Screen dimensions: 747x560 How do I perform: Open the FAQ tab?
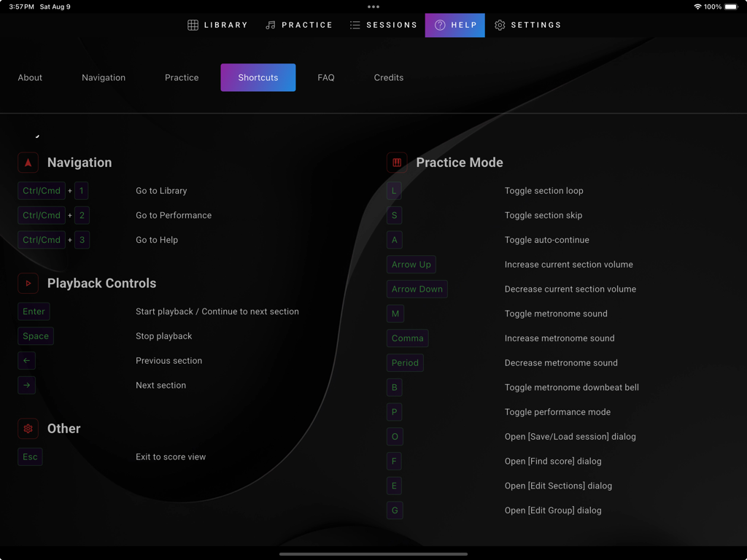pyautogui.click(x=326, y=77)
